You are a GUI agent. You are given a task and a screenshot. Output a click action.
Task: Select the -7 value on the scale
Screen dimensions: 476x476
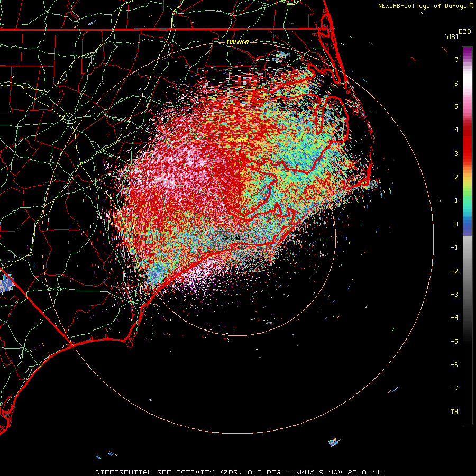(x=454, y=388)
